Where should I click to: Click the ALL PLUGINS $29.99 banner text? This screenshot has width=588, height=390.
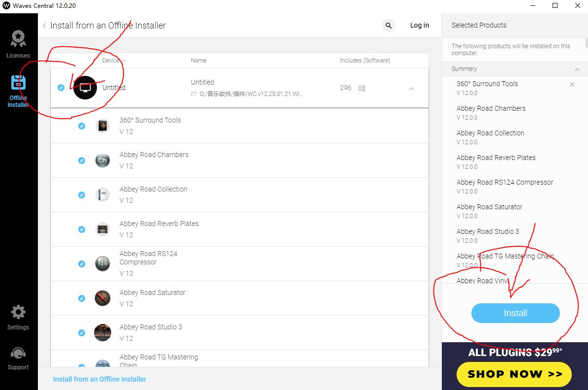click(515, 352)
